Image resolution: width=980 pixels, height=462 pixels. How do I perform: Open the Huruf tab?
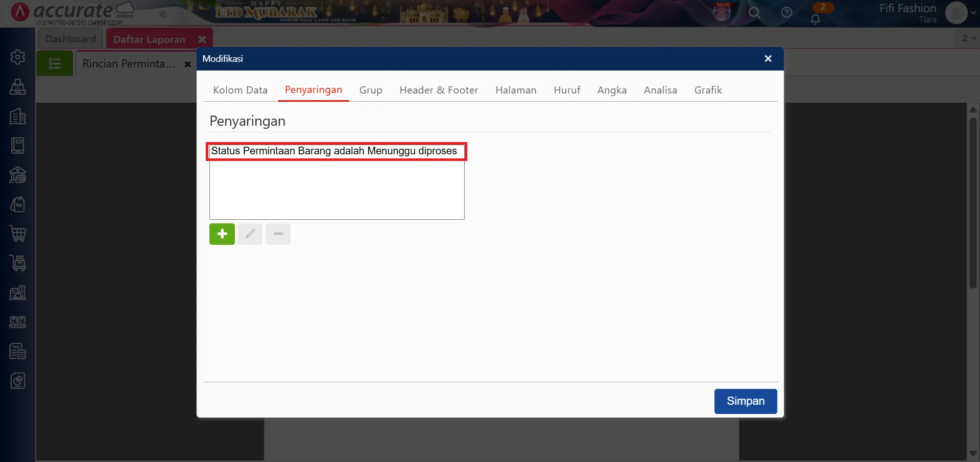567,90
